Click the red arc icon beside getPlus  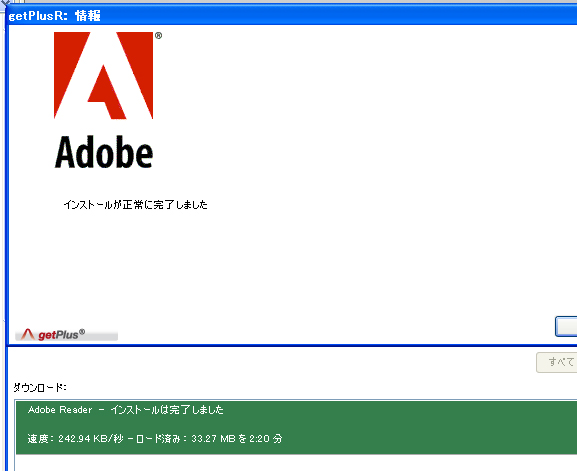(27, 334)
